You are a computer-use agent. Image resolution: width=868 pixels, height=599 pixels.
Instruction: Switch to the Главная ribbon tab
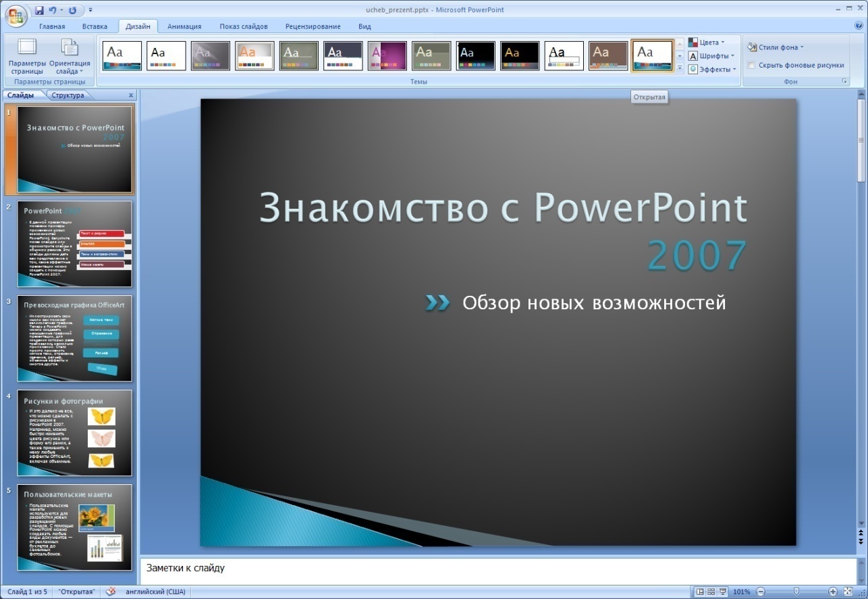click(x=52, y=26)
